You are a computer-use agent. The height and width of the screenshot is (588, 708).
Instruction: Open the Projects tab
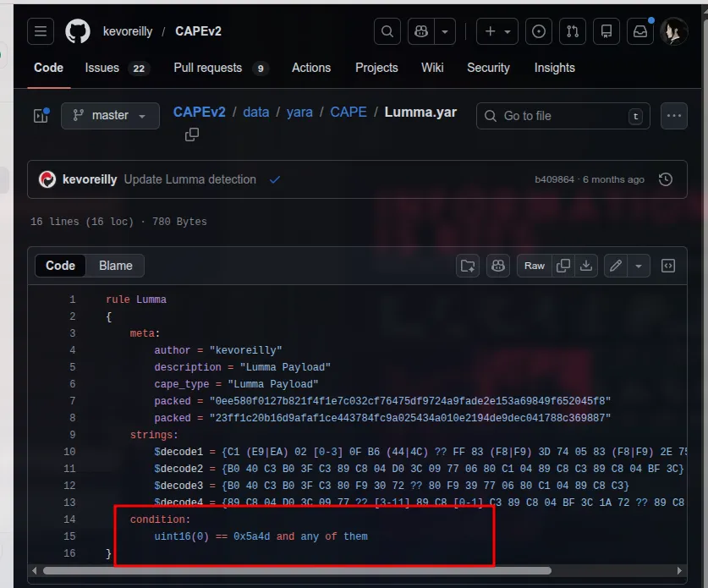(376, 68)
